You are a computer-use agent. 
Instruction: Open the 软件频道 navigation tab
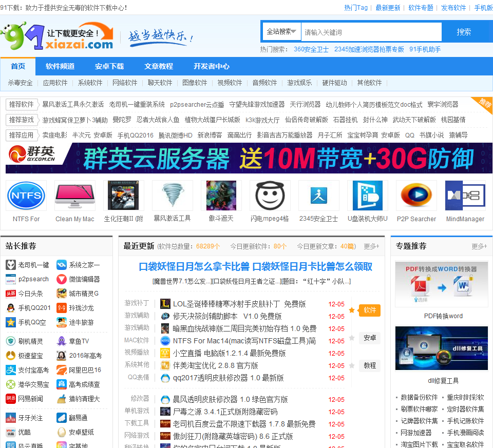tap(60, 66)
